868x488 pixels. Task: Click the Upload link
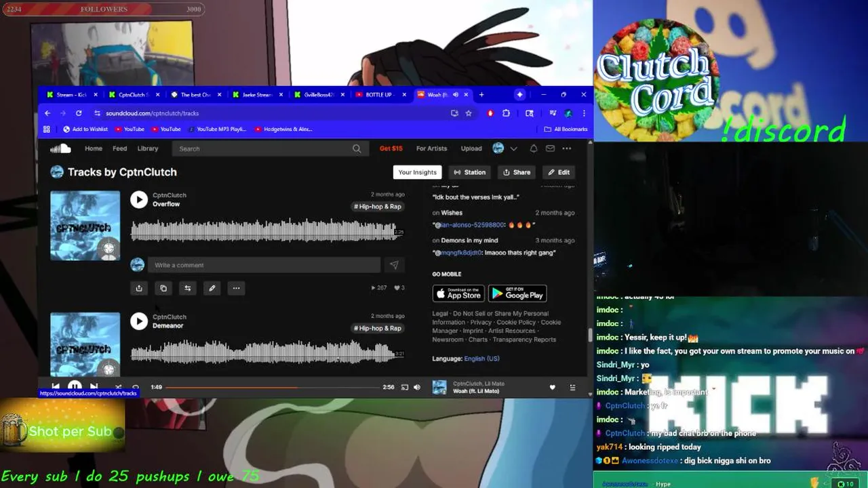tap(471, 148)
